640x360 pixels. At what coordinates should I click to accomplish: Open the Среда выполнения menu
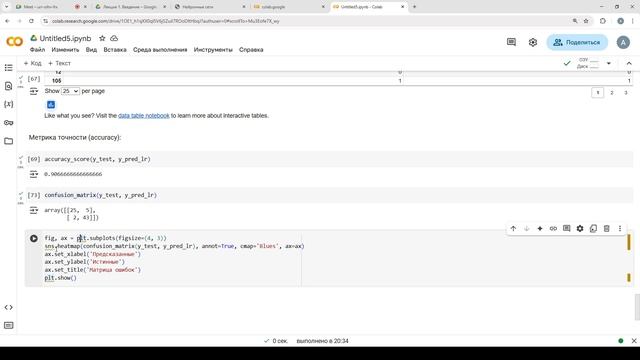pos(160,49)
